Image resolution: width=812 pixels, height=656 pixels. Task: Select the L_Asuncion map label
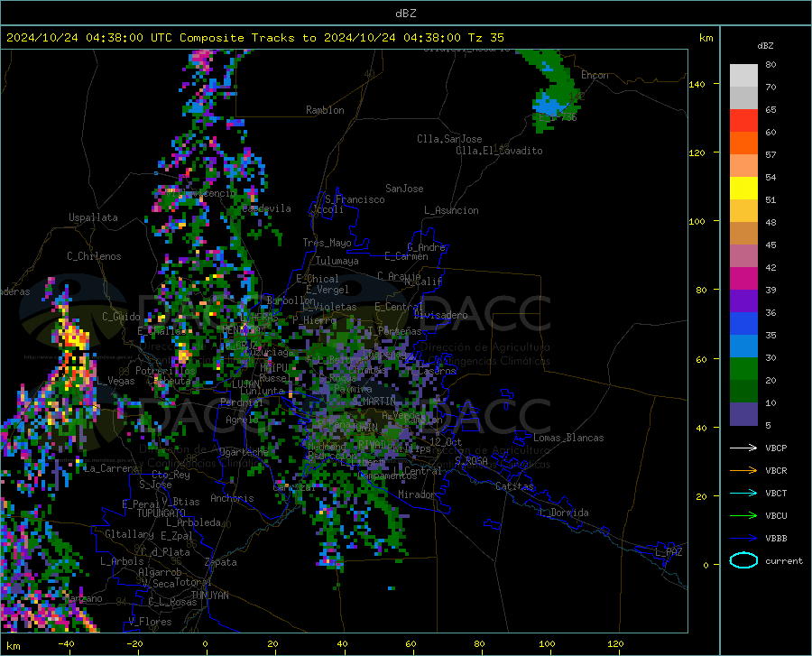click(451, 210)
